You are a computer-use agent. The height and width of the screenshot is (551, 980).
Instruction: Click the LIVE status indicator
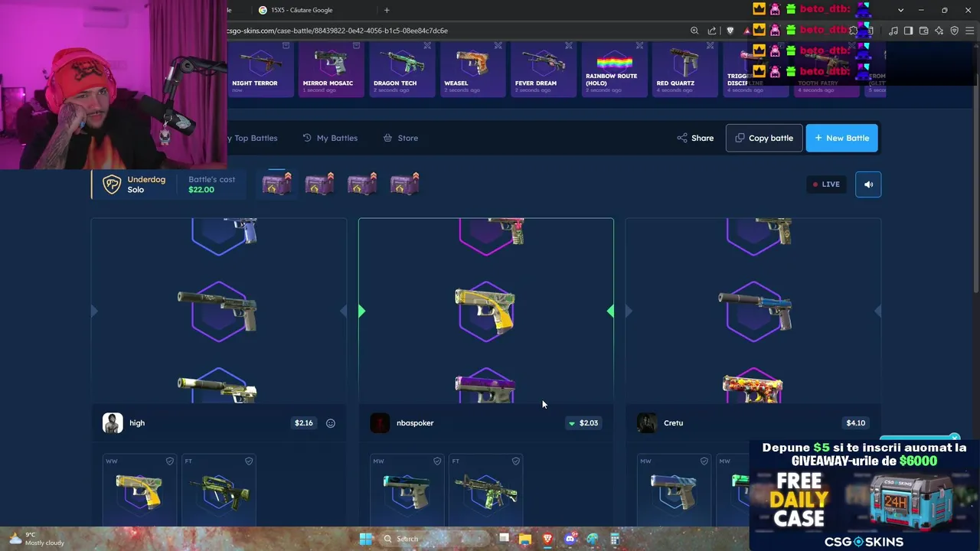coord(827,184)
